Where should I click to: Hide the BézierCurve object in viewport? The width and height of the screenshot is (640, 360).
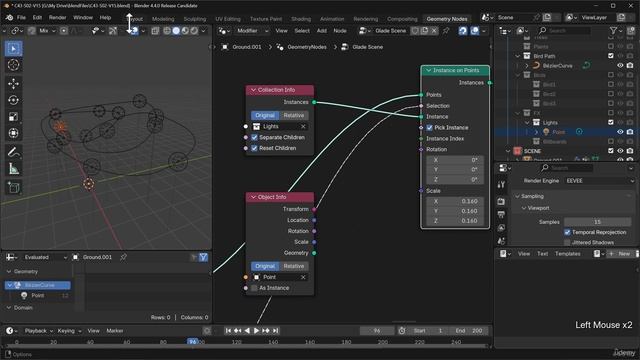coord(620,66)
